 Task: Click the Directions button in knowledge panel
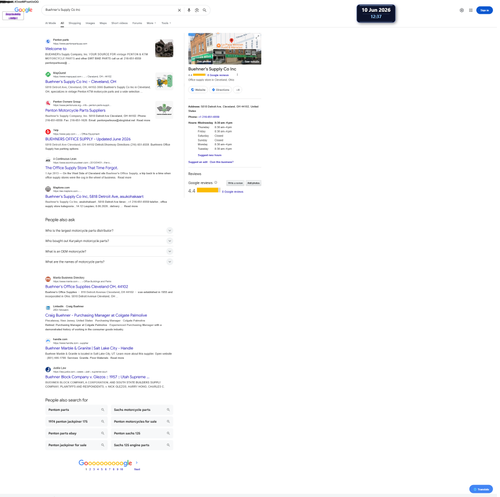(221, 90)
